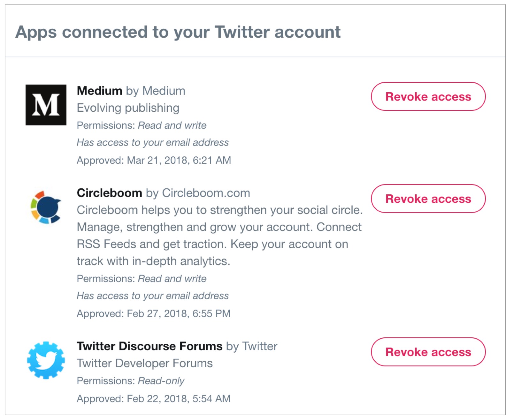The height and width of the screenshot is (420, 513).
Task: Revoke access for Twitter Discourse Forums
Action: point(428,352)
